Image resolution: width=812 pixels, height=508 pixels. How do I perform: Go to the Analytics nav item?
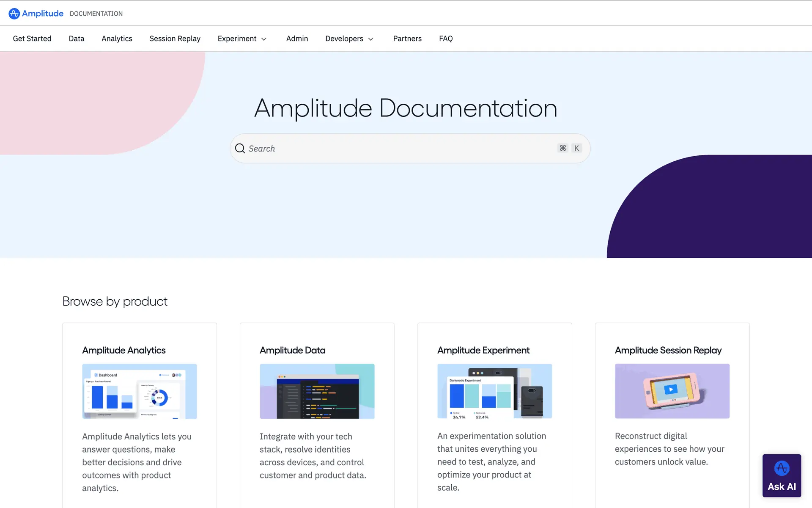117,39
